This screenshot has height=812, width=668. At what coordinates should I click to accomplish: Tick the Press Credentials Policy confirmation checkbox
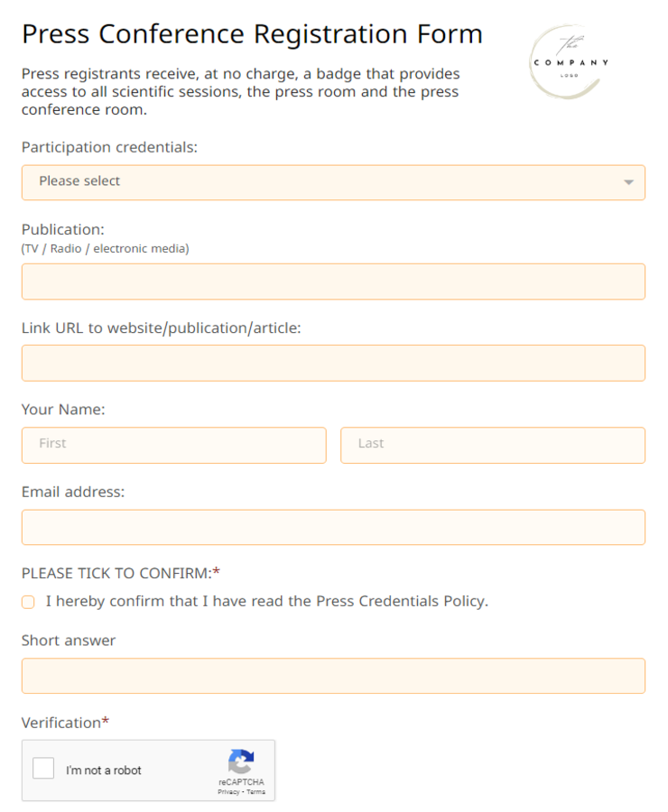(x=27, y=601)
